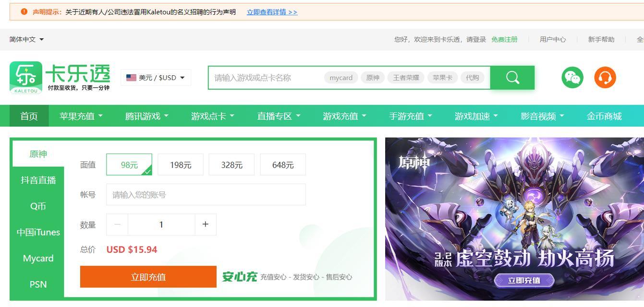Expand the 游戏充值 menu
The image size is (644, 307).
344,116
